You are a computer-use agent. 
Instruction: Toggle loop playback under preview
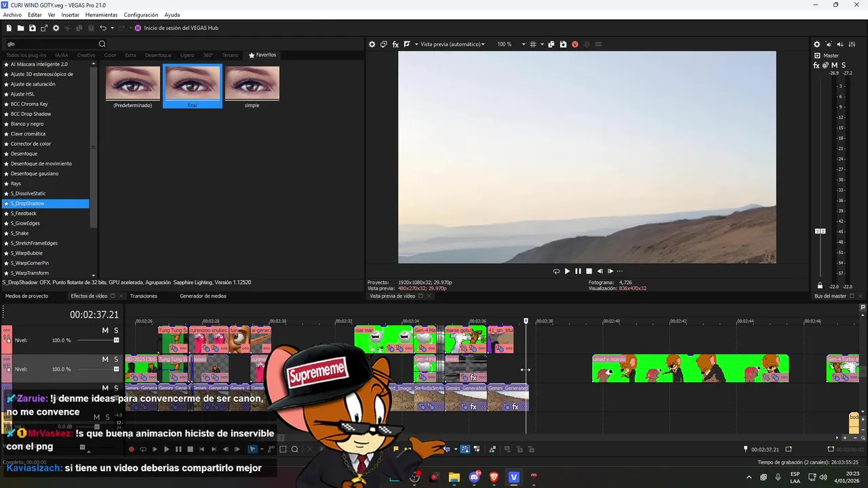556,271
